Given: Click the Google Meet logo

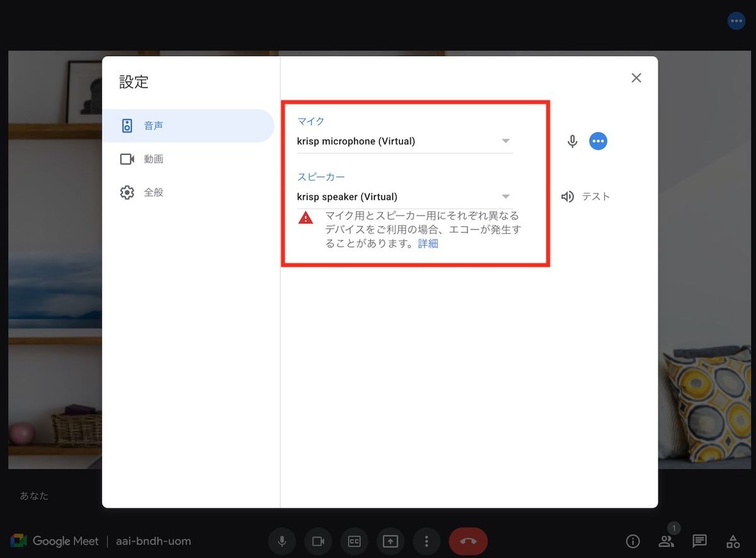Looking at the screenshot, I should coord(55,541).
